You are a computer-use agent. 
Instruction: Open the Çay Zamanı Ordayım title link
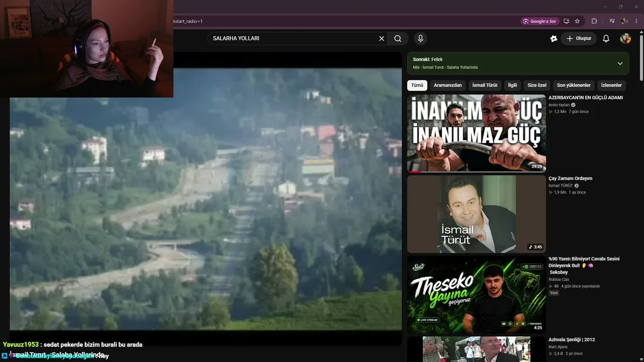[x=571, y=178]
